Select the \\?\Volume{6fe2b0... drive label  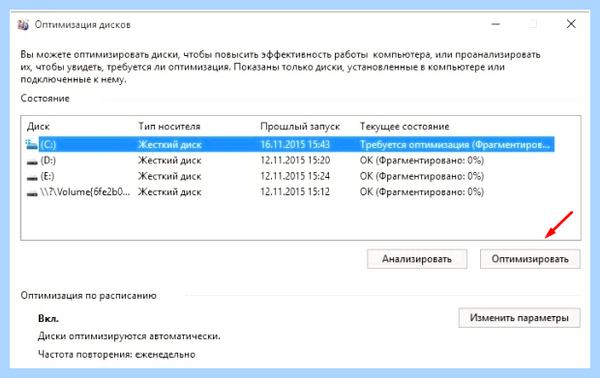point(85,192)
